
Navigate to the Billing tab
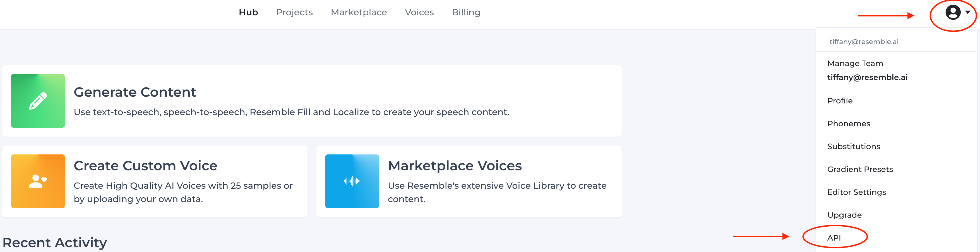click(466, 13)
